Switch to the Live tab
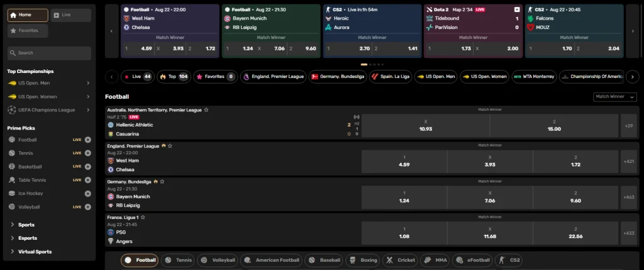Viewport: 644px width, 270px height. coord(70,14)
